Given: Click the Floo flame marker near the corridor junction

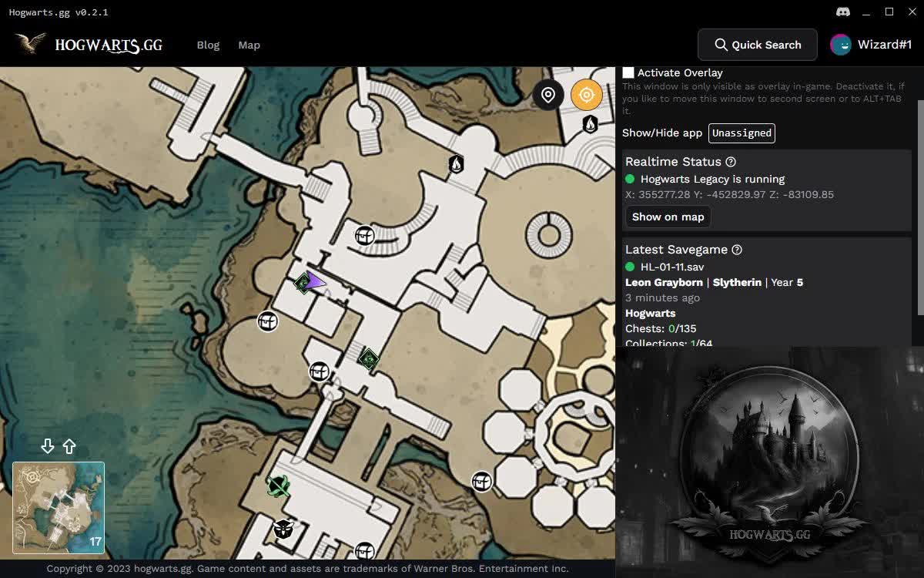Looking at the screenshot, I should (x=457, y=163).
